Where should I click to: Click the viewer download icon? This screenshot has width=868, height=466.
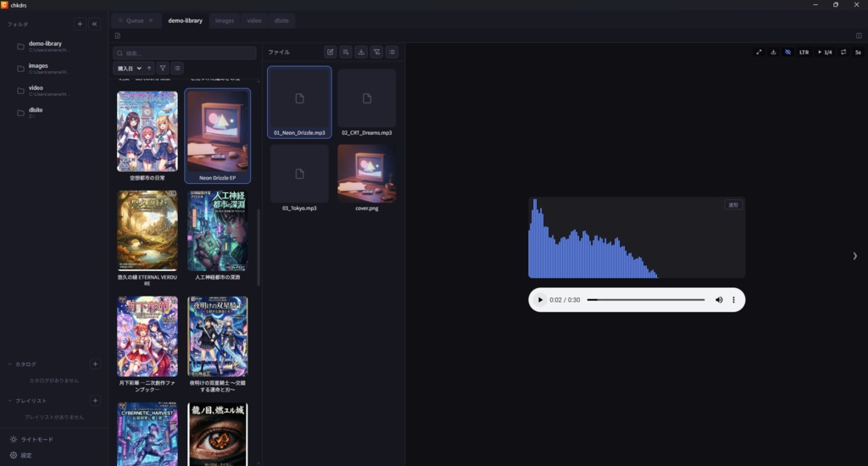coord(773,52)
